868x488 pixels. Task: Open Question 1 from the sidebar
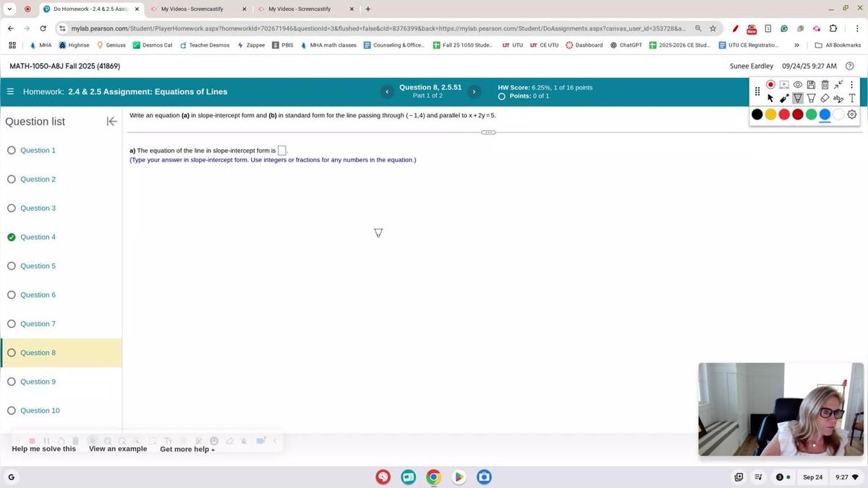click(x=38, y=150)
